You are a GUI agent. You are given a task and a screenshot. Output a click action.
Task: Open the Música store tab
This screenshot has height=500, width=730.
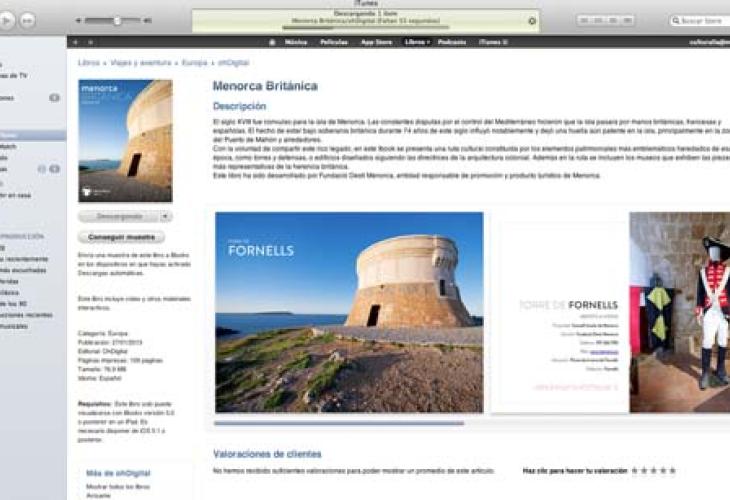[296, 42]
